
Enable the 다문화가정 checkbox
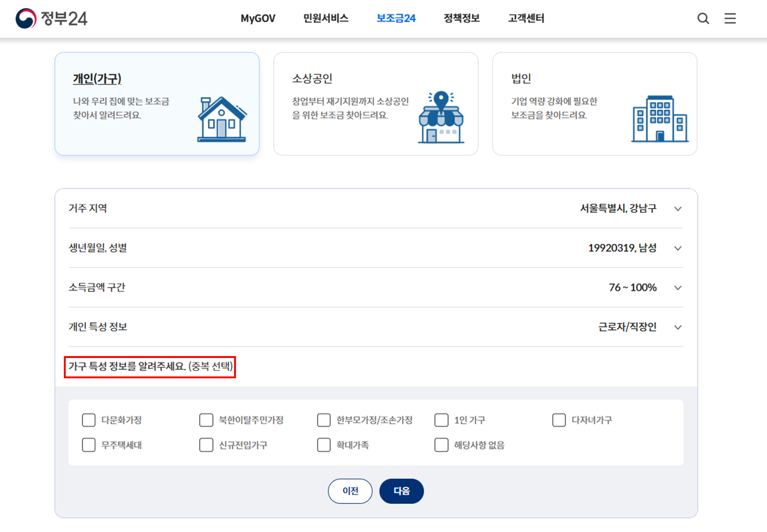pyautogui.click(x=88, y=420)
